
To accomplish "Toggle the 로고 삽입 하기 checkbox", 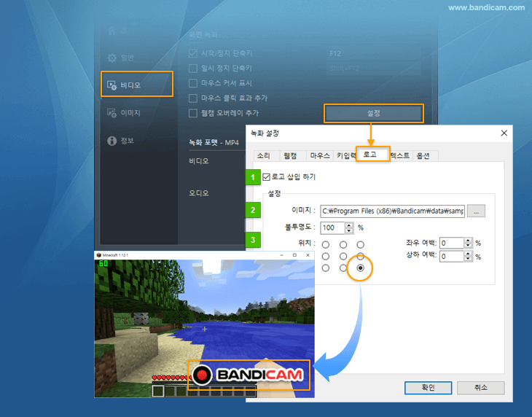I will (x=266, y=176).
